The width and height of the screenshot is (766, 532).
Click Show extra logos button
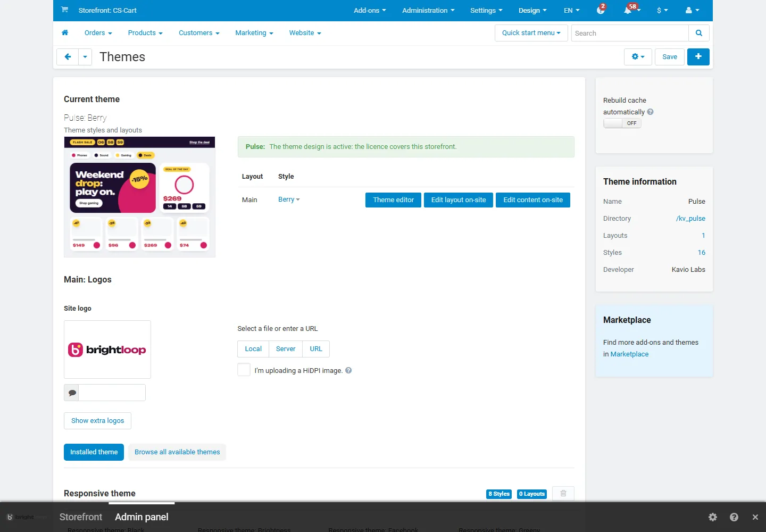(x=97, y=421)
